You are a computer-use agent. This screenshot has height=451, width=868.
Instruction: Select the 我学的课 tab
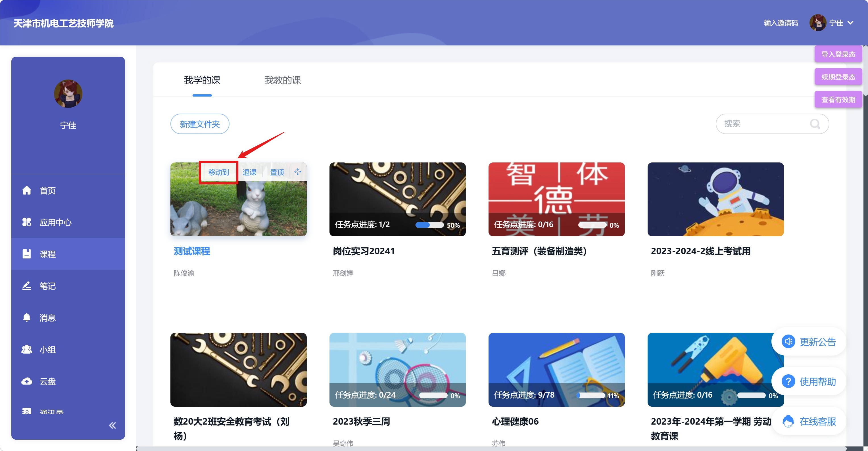coord(202,80)
